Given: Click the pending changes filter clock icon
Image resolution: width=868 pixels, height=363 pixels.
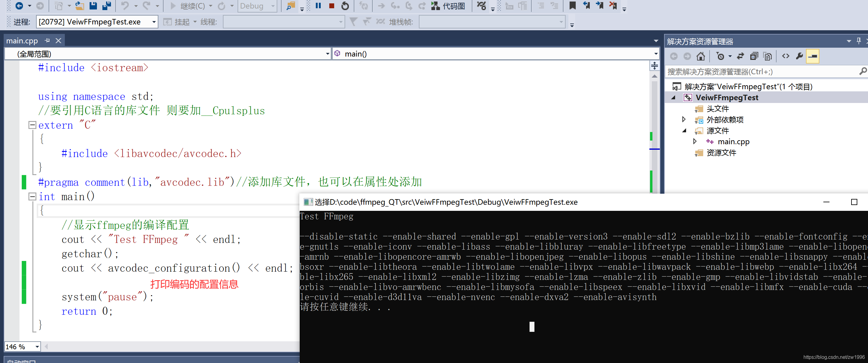Looking at the screenshot, I should tap(720, 56).
